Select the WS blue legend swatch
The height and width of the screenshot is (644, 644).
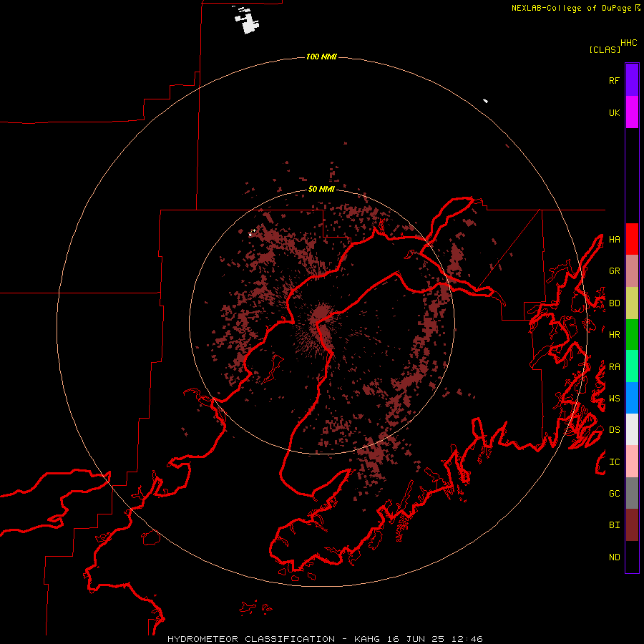(632, 398)
